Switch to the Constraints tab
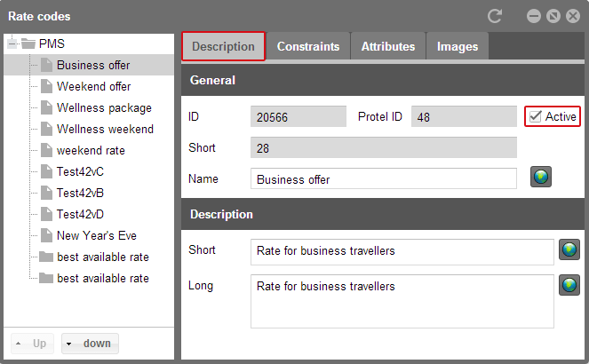Image resolution: width=589 pixels, height=364 pixels. (x=308, y=46)
